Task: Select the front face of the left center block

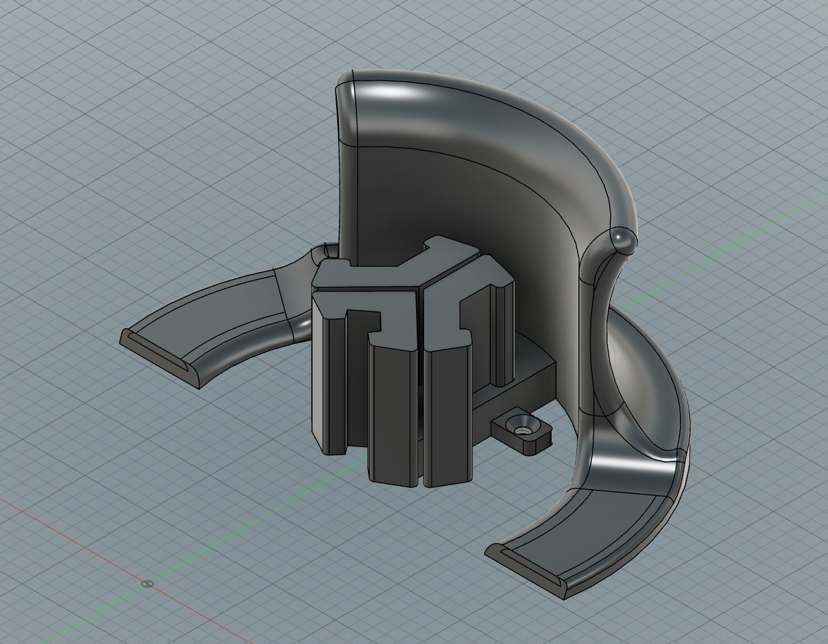Action: 392,413
